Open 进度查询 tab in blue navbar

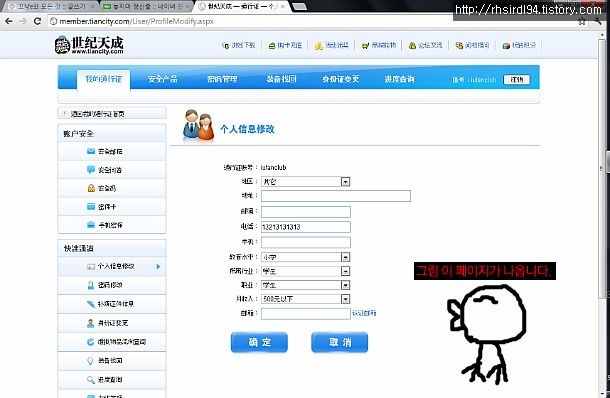click(x=399, y=79)
